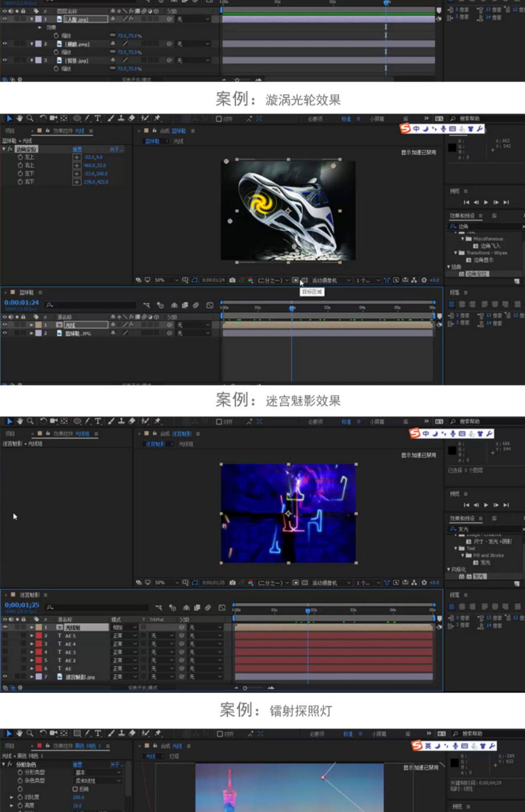This screenshot has height=812, width=525.
Task: Switch to 光线组 viewer tab in 迷宫魅影 screenshot
Action: tap(186, 444)
